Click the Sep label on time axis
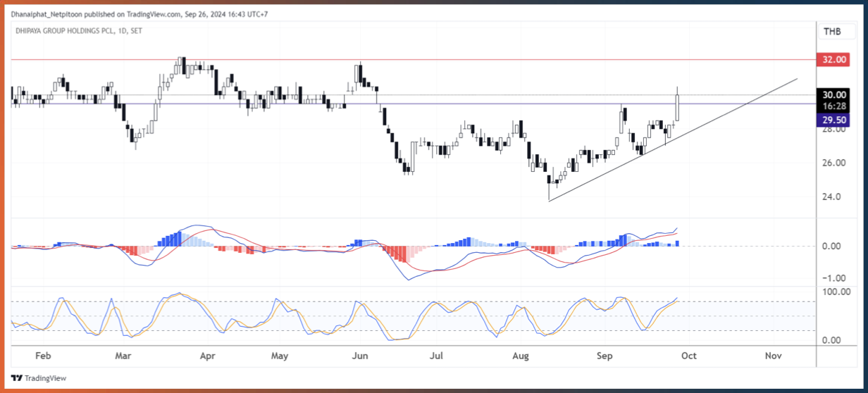The width and height of the screenshot is (868, 393). pyautogui.click(x=604, y=356)
